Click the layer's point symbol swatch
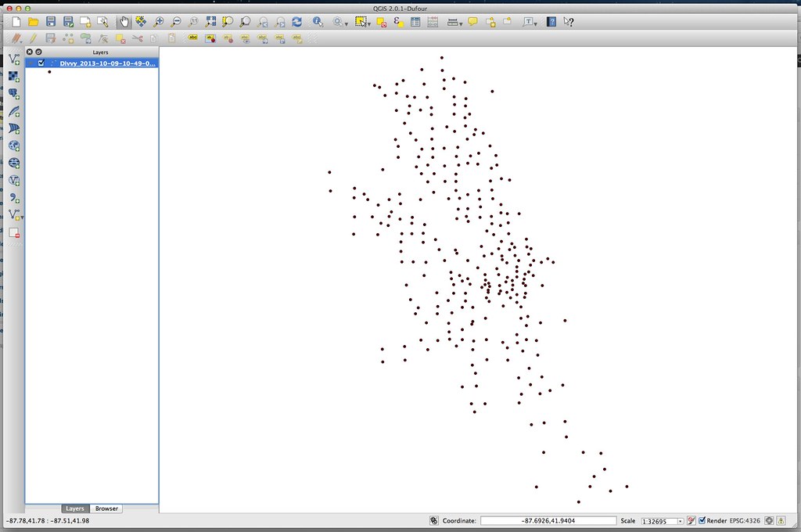Image resolution: width=801 pixels, height=532 pixels. 49,71
